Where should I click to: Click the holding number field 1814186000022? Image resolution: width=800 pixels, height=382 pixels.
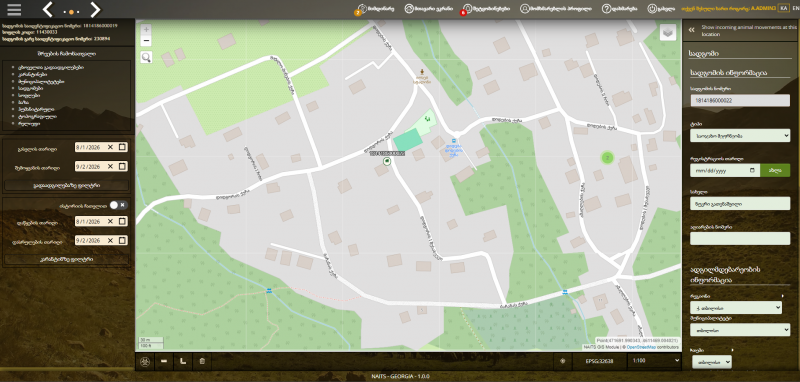(x=740, y=100)
